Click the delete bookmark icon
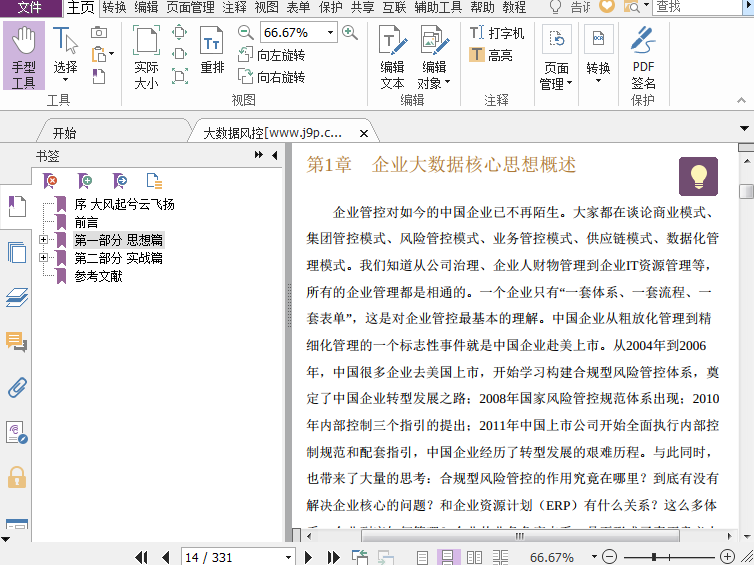The image size is (754, 565). (x=50, y=181)
